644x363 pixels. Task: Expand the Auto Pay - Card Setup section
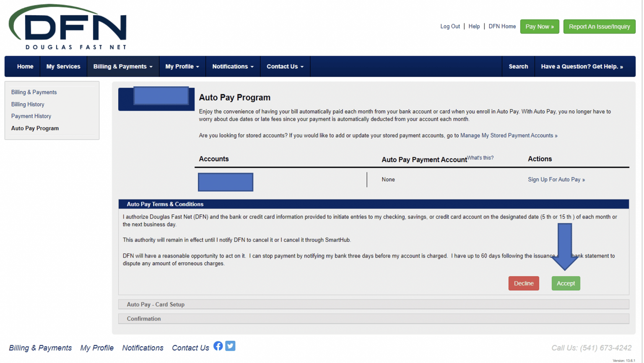click(156, 304)
